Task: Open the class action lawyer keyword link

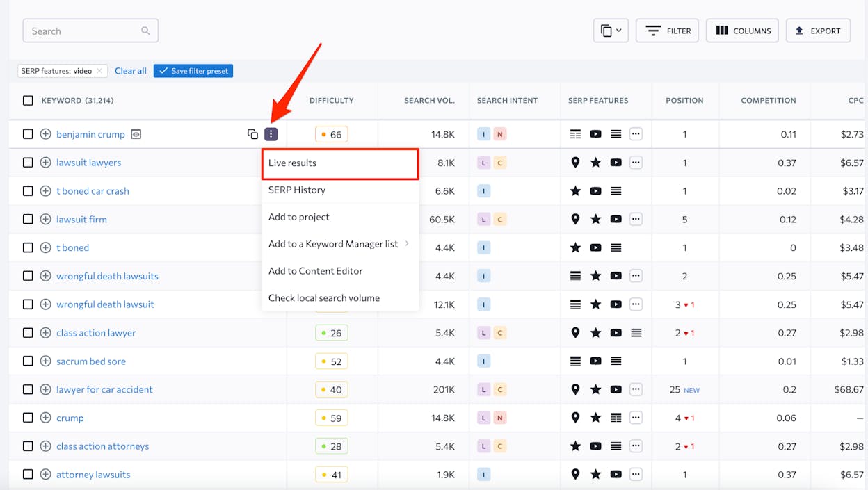Action: click(96, 333)
